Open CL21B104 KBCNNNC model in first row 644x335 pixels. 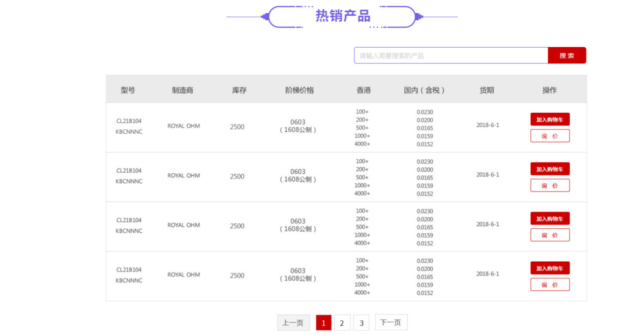pos(129,126)
